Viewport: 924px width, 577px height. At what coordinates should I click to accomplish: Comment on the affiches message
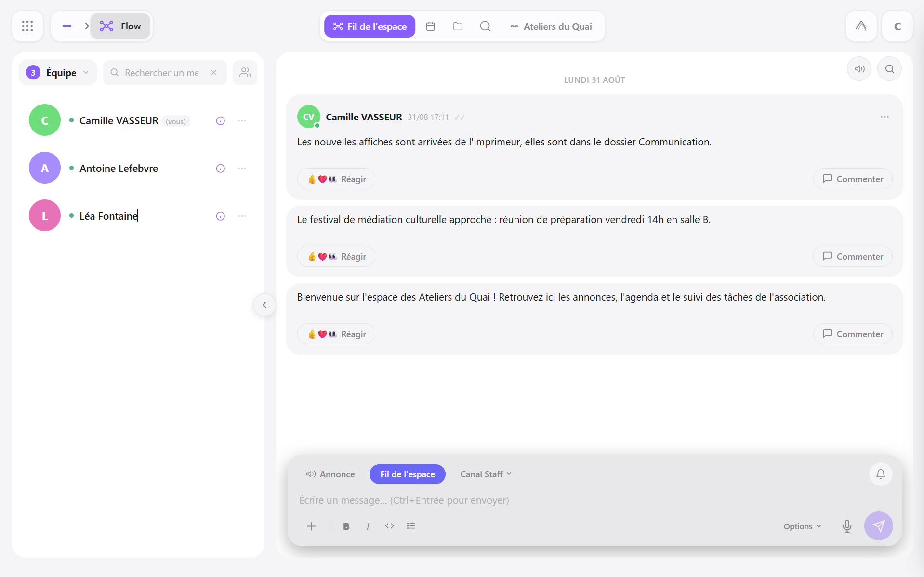[853, 179]
